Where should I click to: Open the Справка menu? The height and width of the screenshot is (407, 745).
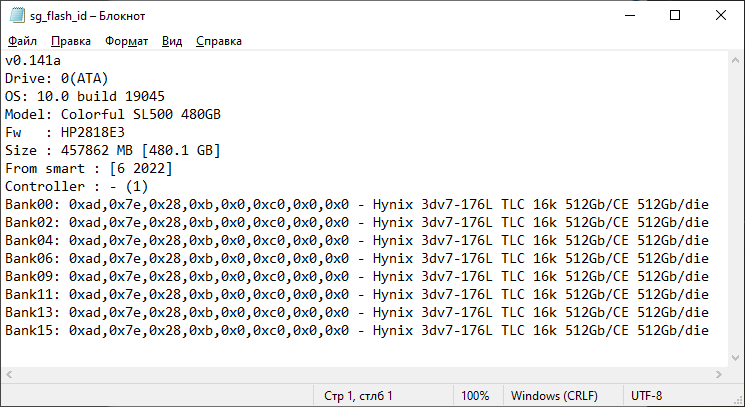(219, 41)
